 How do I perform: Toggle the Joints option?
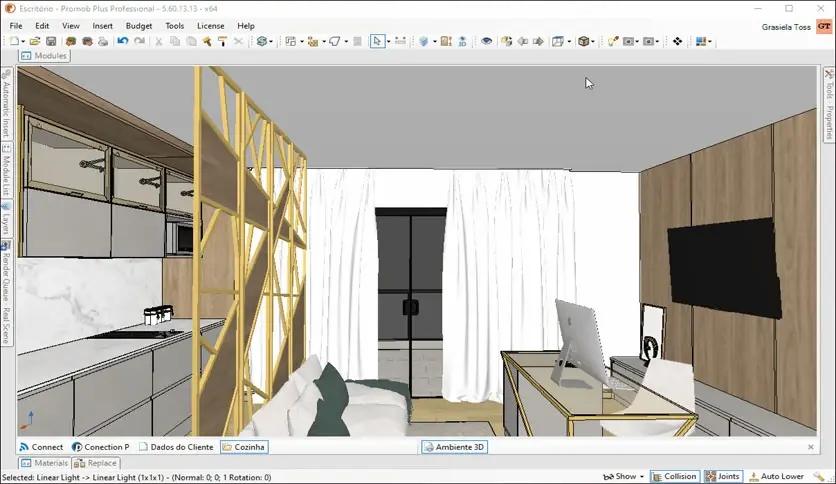[x=722, y=477]
